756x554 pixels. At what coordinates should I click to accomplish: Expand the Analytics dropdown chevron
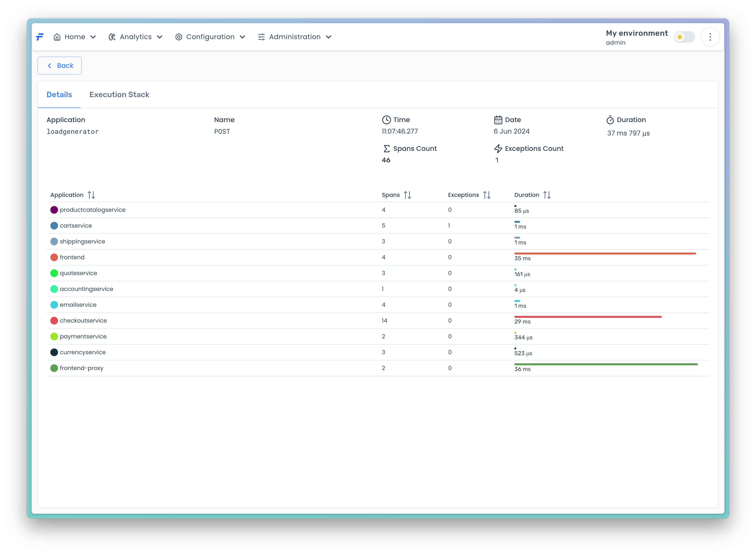point(160,37)
